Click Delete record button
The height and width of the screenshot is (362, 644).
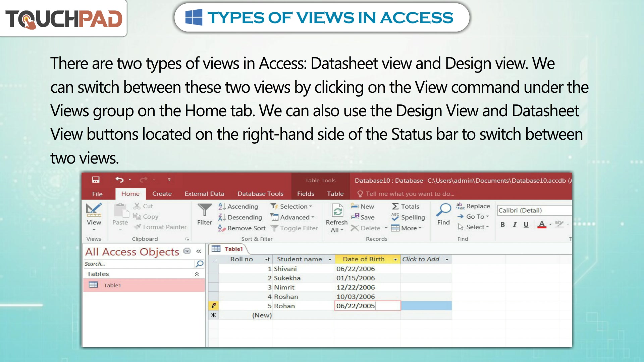(366, 228)
